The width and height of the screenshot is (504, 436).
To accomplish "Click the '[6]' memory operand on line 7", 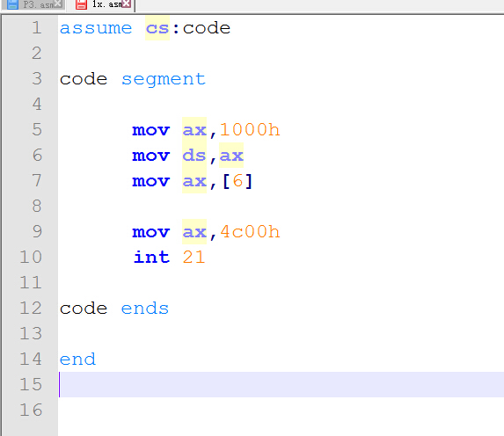I will (237, 181).
